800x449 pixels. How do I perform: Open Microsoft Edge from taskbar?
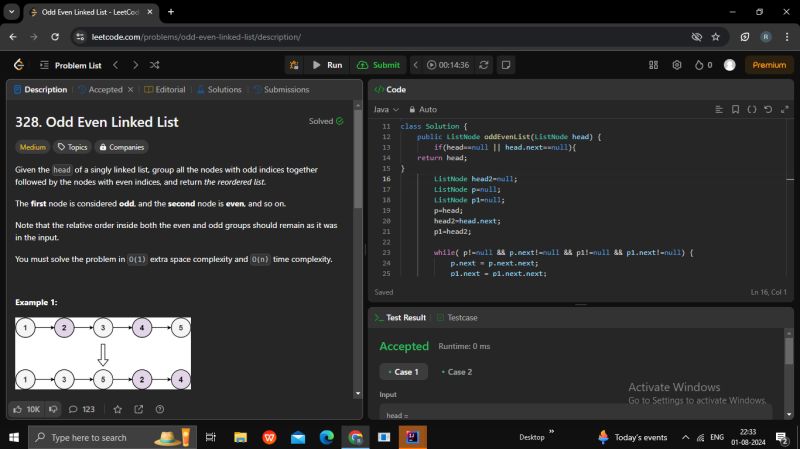[x=327, y=437]
